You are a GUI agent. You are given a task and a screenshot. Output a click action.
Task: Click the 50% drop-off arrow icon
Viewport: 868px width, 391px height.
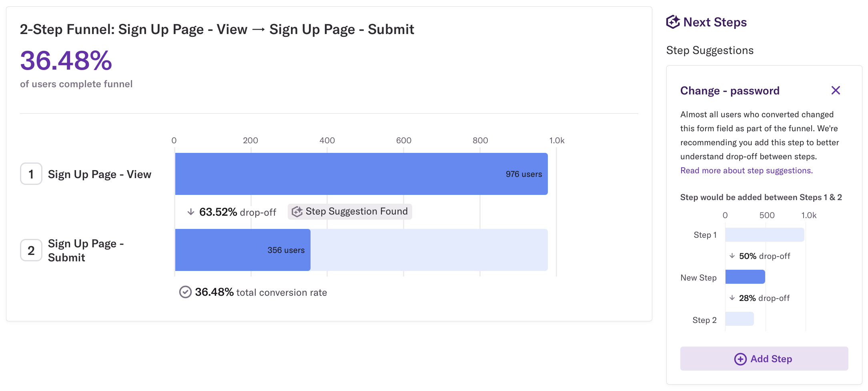(x=732, y=256)
